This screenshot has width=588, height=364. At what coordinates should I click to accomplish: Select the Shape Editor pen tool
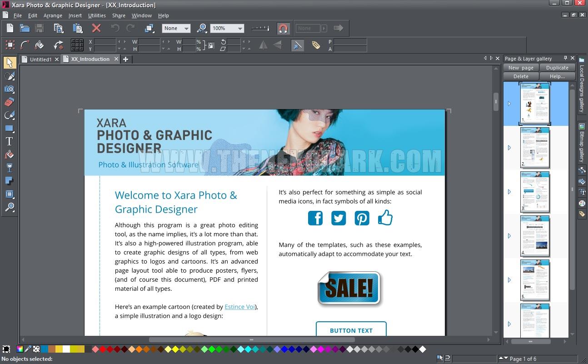coord(10,115)
